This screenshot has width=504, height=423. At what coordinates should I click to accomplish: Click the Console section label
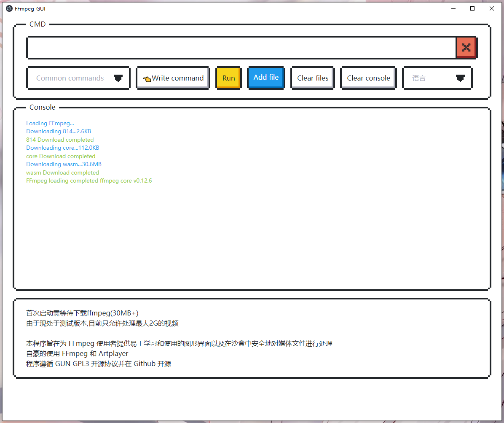(43, 107)
